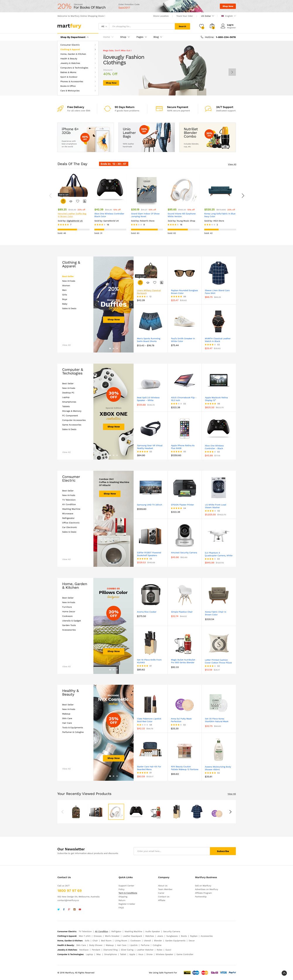293x980 pixels.
Task: Expand the US Dollar currency dropdown
Action: [207, 16]
